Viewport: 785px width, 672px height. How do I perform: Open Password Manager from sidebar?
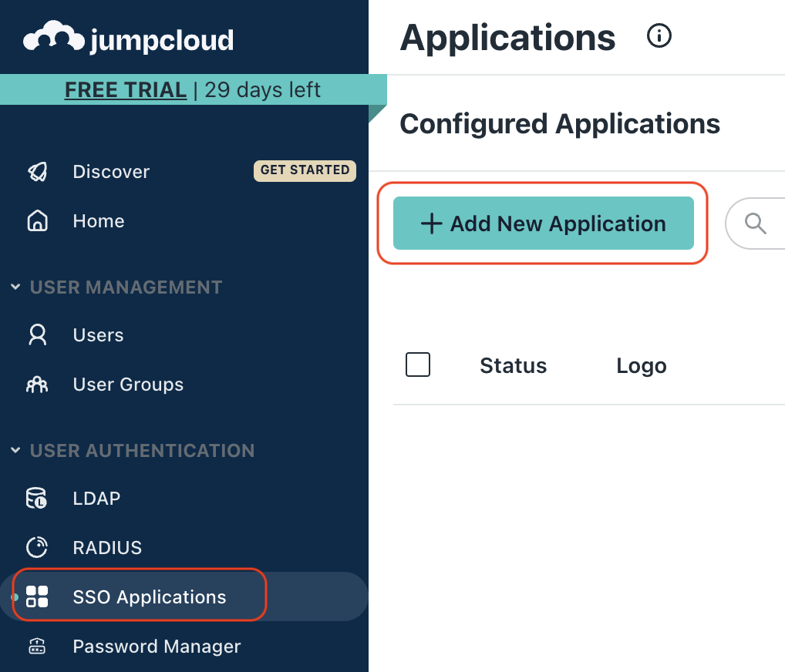(157, 647)
